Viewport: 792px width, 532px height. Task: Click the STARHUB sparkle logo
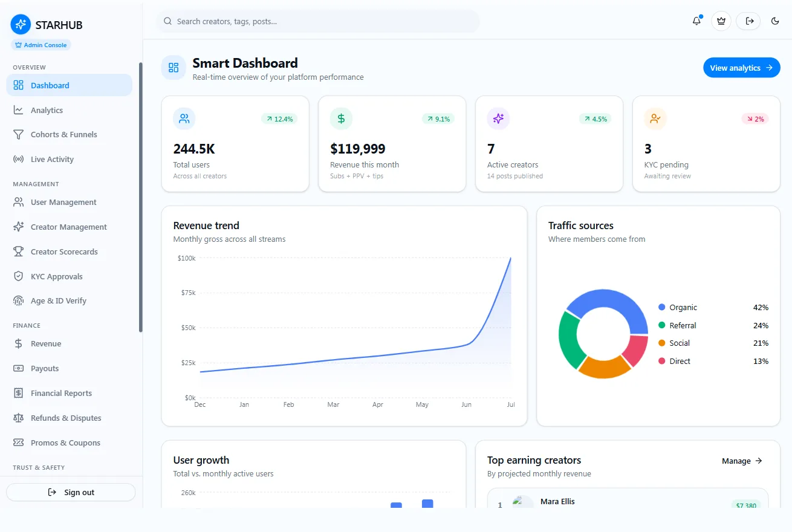pyautogui.click(x=21, y=25)
